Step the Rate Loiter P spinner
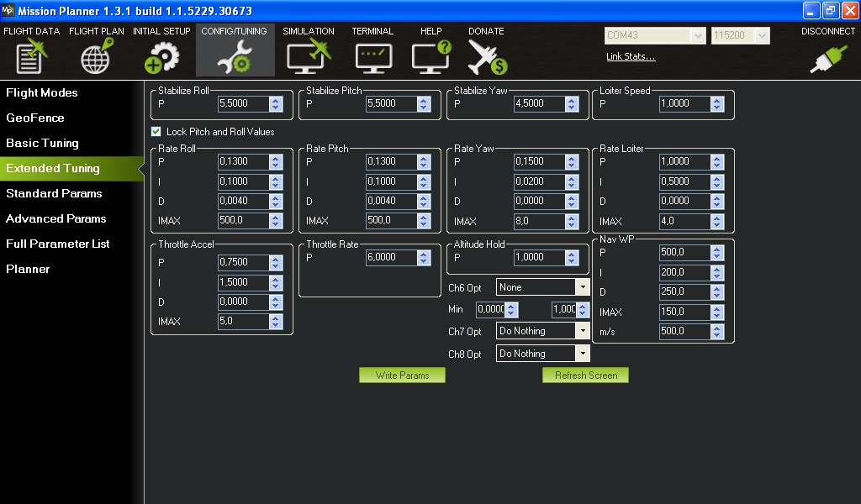Viewport: 861px width, 504px height. [716, 162]
